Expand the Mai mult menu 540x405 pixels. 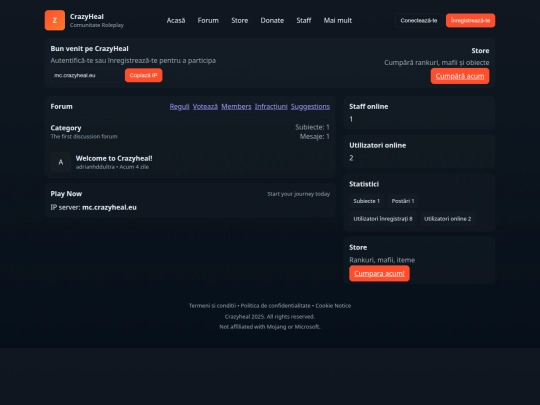338,20
